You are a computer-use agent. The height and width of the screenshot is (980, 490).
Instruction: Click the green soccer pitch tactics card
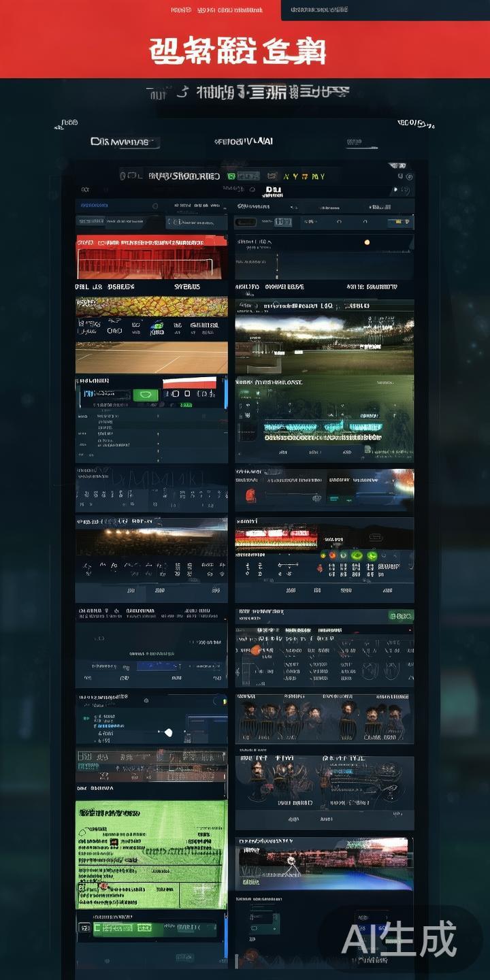tap(151, 854)
